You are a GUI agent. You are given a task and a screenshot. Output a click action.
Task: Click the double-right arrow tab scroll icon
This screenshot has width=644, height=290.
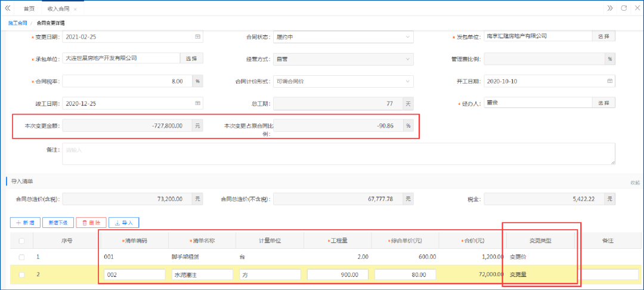(x=610, y=8)
